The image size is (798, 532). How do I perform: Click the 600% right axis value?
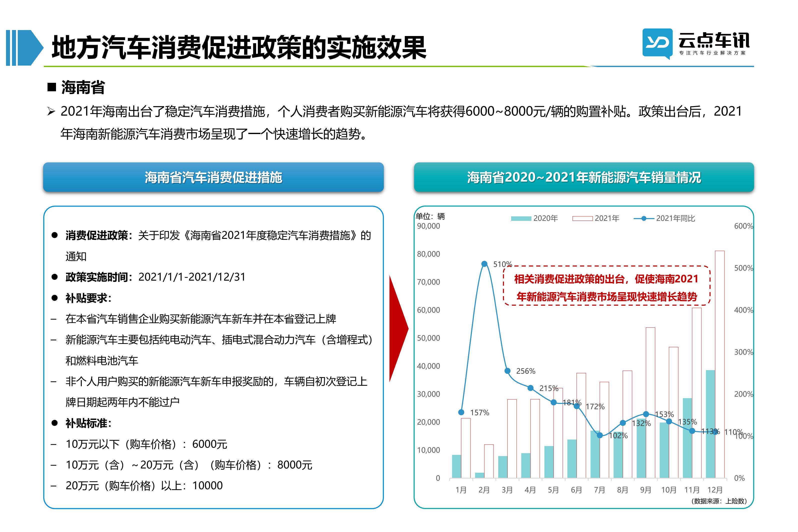click(x=743, y=226)
